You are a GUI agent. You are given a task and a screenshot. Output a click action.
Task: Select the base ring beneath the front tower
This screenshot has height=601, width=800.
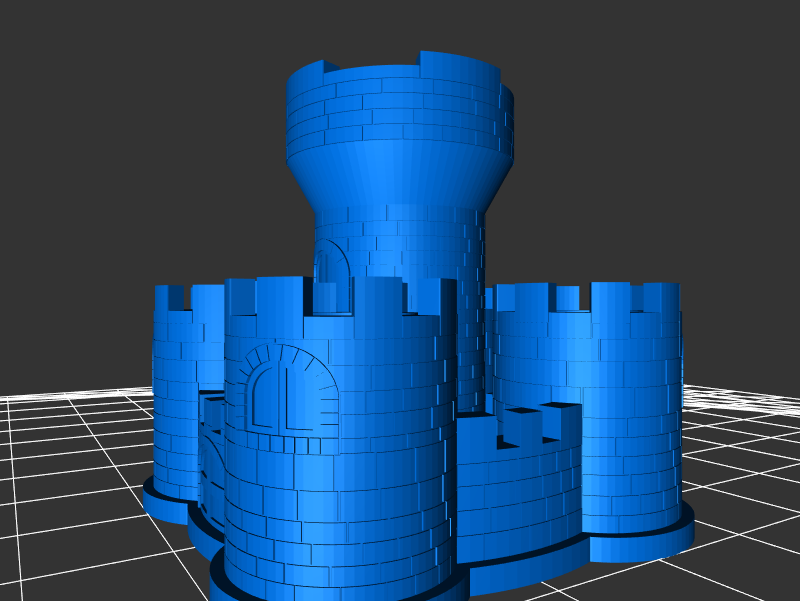(x=330, y=588)
